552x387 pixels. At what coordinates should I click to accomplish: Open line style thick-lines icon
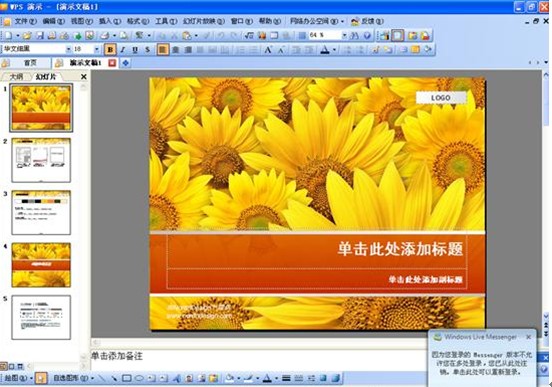(286, 378)
